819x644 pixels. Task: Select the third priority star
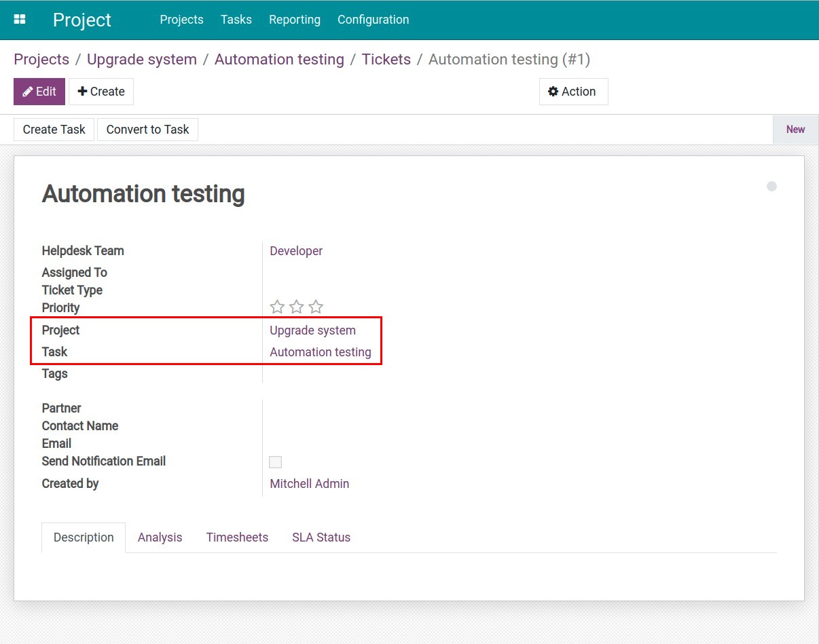316,307
